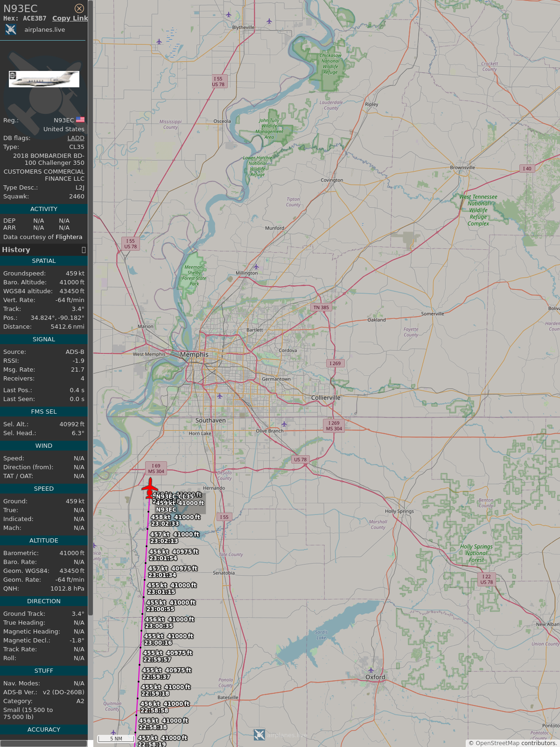Select the red N93EC aircraft marker on map
Image resolution: width=560 pixels, height=747 pixels.
(150, 488)
